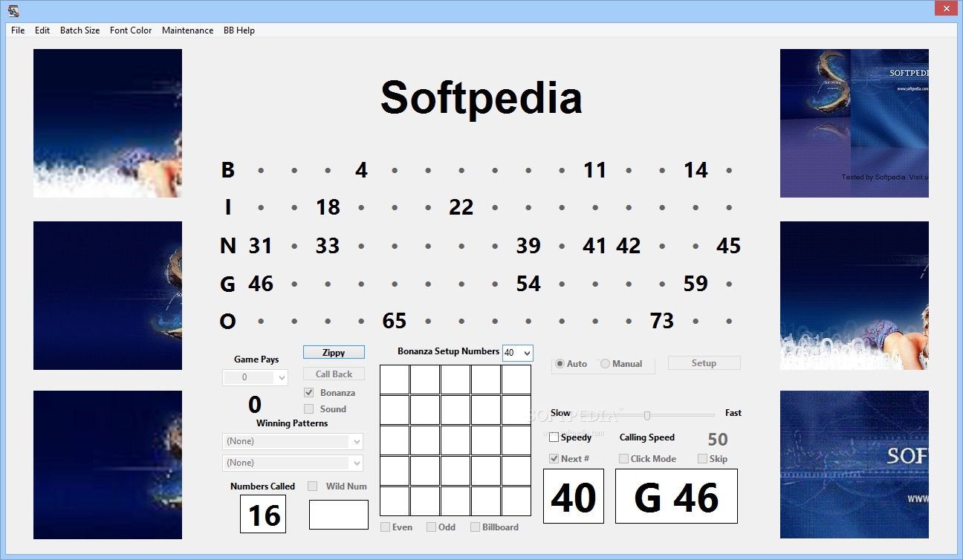Click number 54 in the G row
Viewport: 963px width, 560px height.
(528, 284)
